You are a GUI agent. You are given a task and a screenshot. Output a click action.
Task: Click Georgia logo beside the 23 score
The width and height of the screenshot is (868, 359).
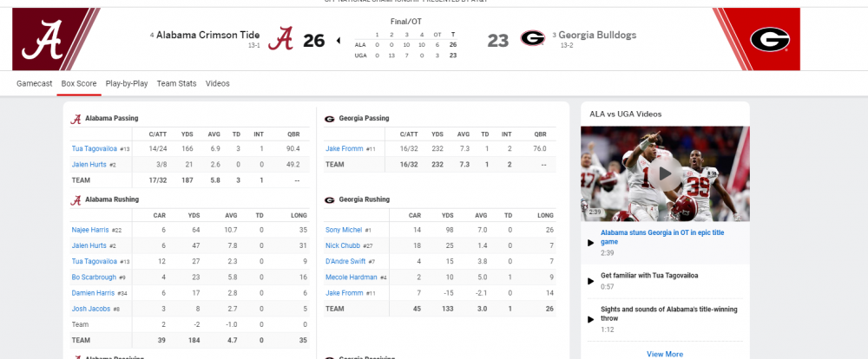click(532, 39)
